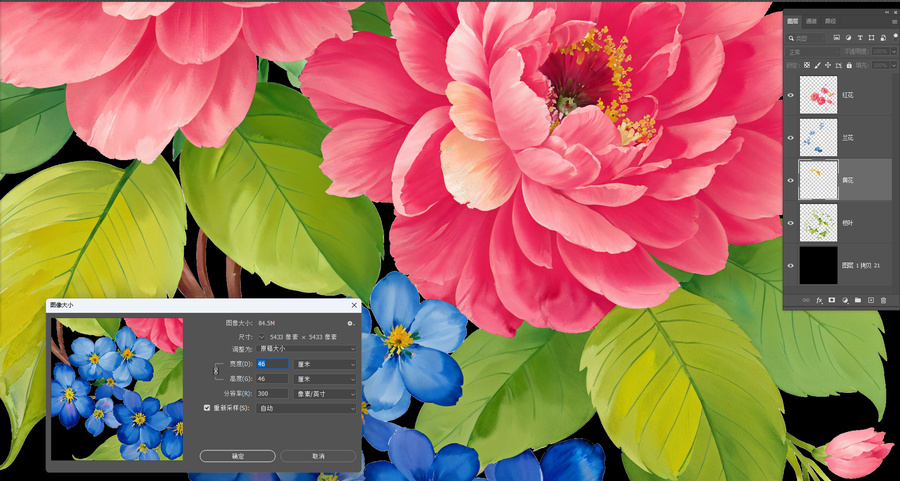Click the lock image pixels brush icon
The width and height of the screenshot is (900, 481).
click(x=817, y=65)
